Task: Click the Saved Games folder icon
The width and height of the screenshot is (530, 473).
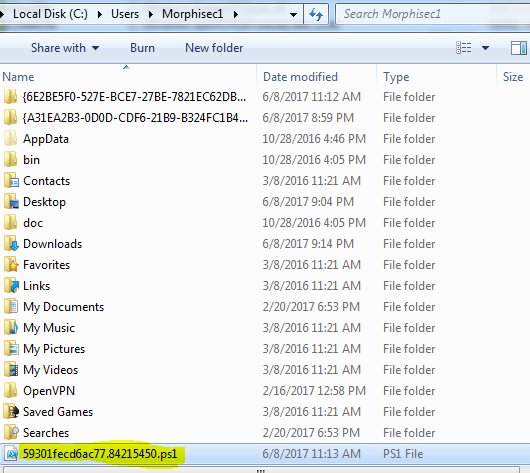Action: coord(11,411)
